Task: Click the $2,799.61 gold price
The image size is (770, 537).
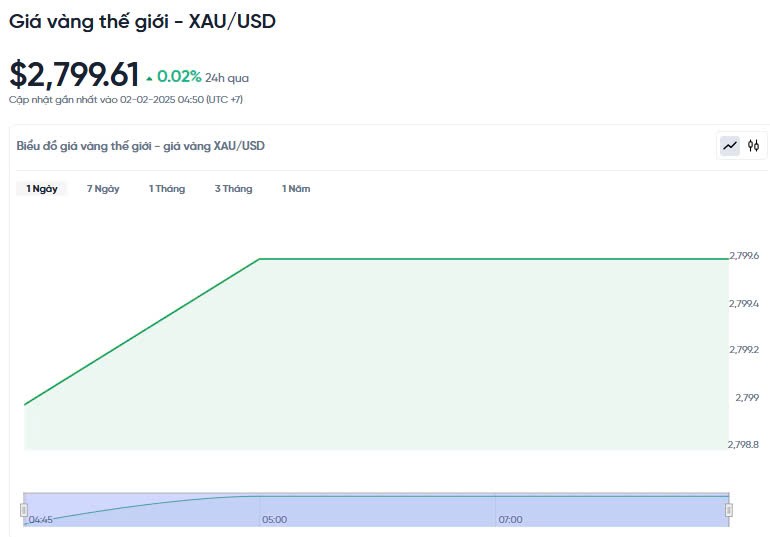Action: [74, 75]
